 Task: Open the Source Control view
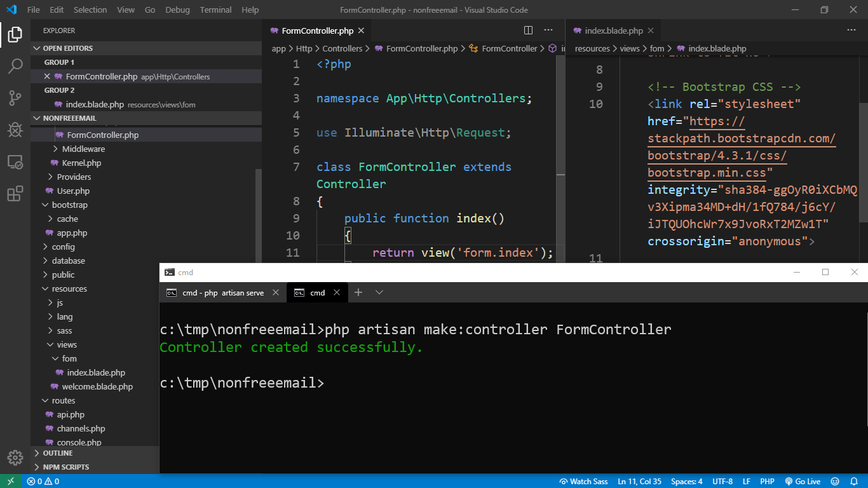pos(15,98)
